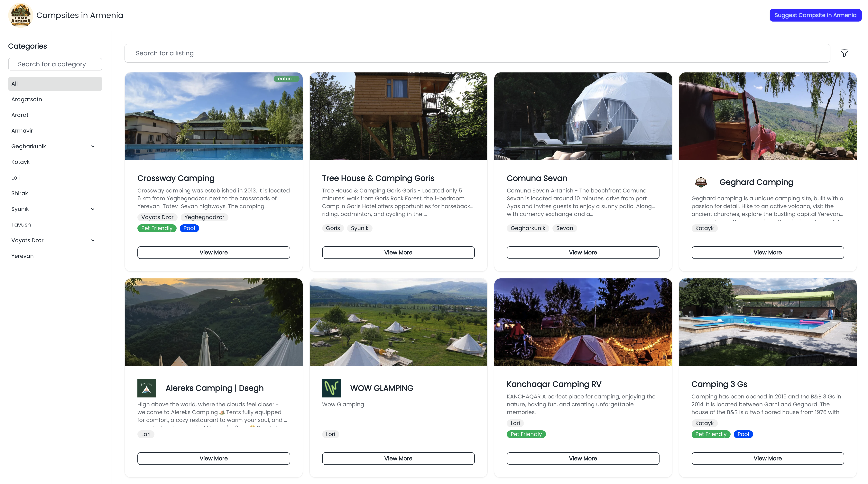The height and width of the screenshot is (484, 868).
Task: Click the WOW Glamping logo icon
Action: pyautogui.click(x=331, y=388)
